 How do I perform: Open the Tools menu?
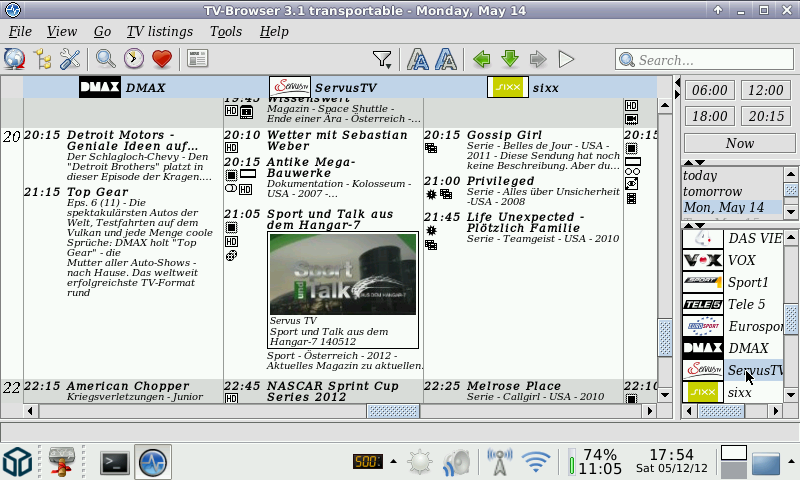pos(226,31)
